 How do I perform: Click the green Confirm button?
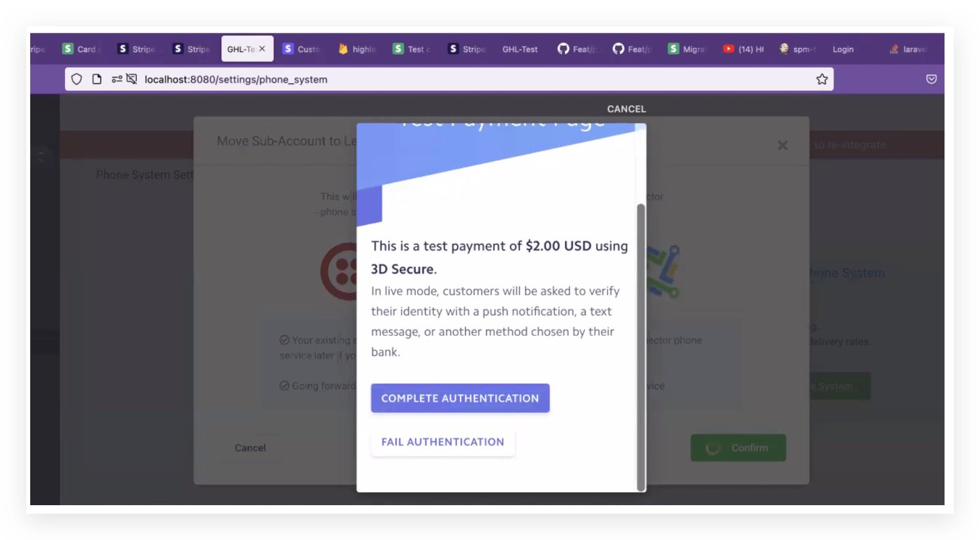point(738,447)
